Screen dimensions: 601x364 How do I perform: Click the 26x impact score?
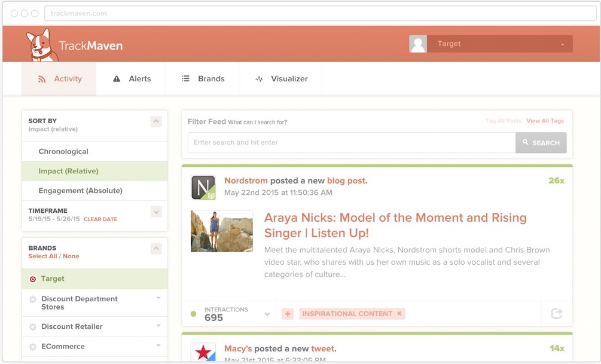(x=556, y=181)
